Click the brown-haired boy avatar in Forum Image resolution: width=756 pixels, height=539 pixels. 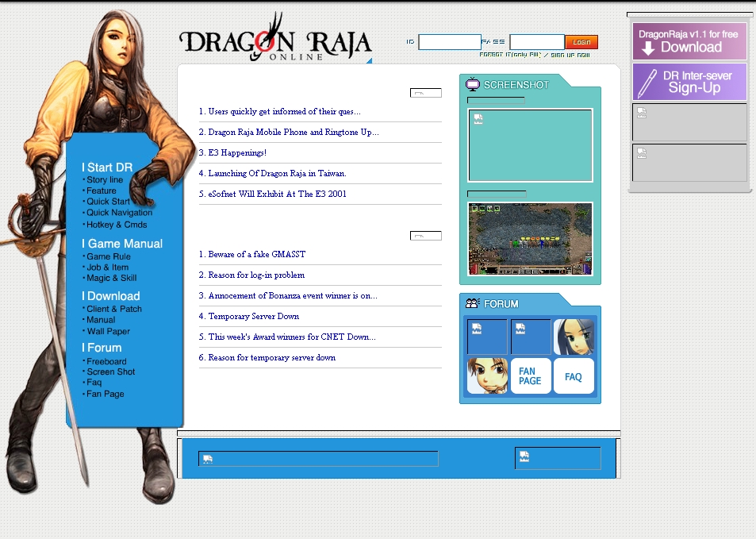point(487,375)
